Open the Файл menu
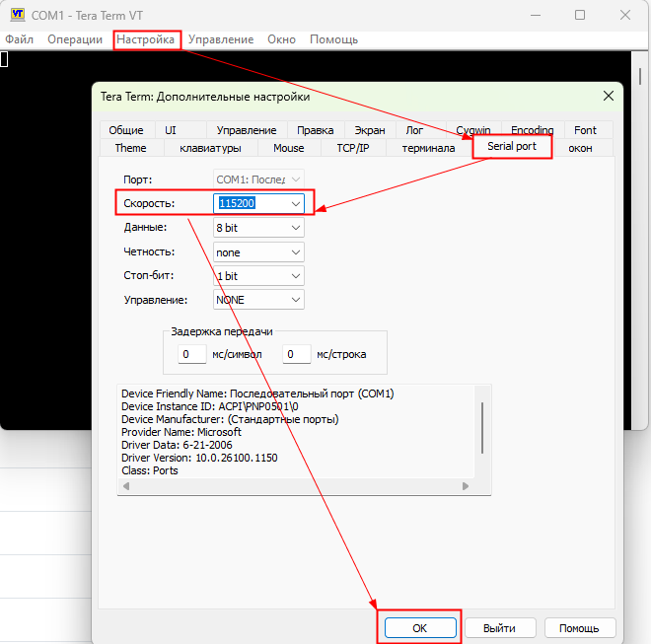This screenshot has width=651, height=644. (20, 39)
